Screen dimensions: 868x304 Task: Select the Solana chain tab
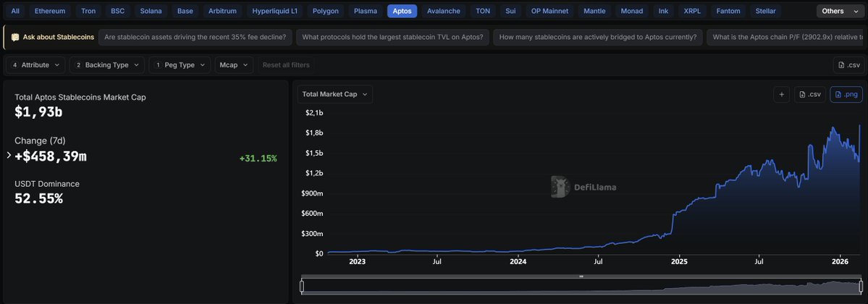tap(151, 11)
